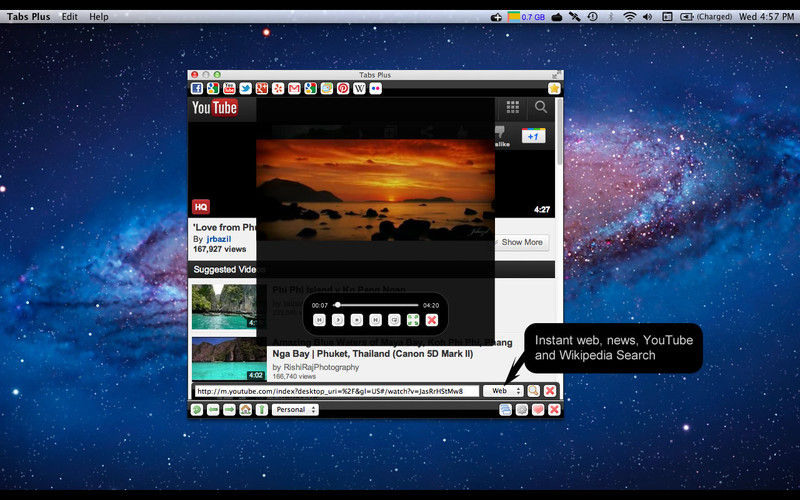Open the suggested video thumbnail labeled 4:02
The width and height of the screenshot is (800, 500).
tap(229, 359)
